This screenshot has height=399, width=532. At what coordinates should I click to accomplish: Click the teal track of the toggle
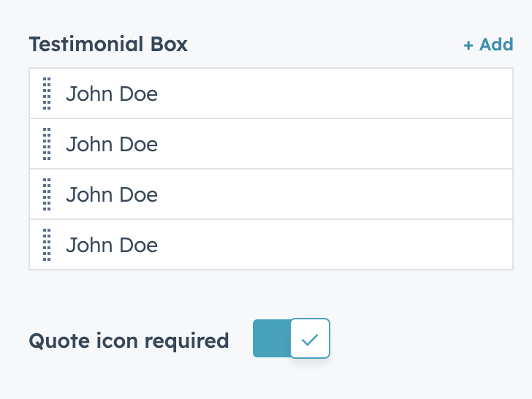[270, 338]
